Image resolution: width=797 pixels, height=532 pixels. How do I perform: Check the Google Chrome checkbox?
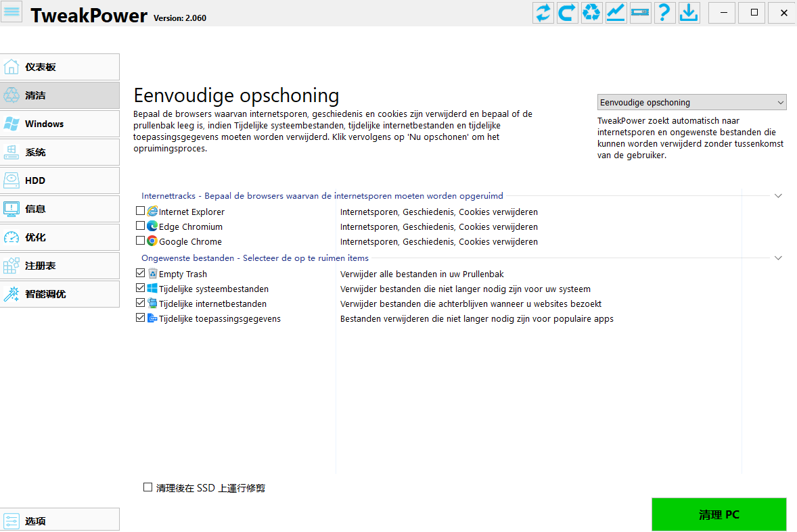point(141,241)
